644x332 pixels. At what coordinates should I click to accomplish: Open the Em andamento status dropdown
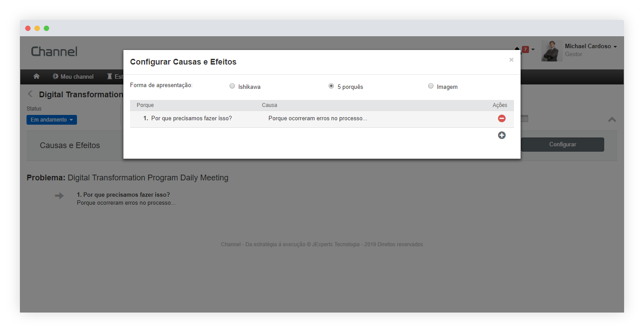point(51,120)
